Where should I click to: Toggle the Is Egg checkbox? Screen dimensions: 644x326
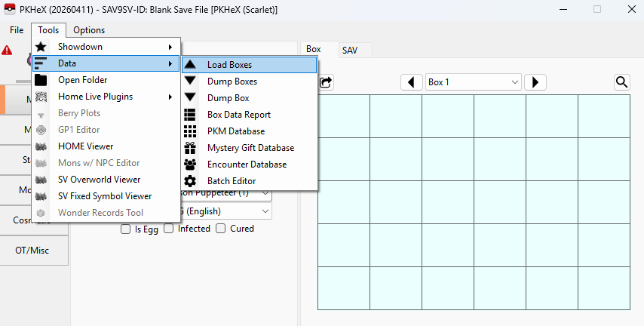126,229
